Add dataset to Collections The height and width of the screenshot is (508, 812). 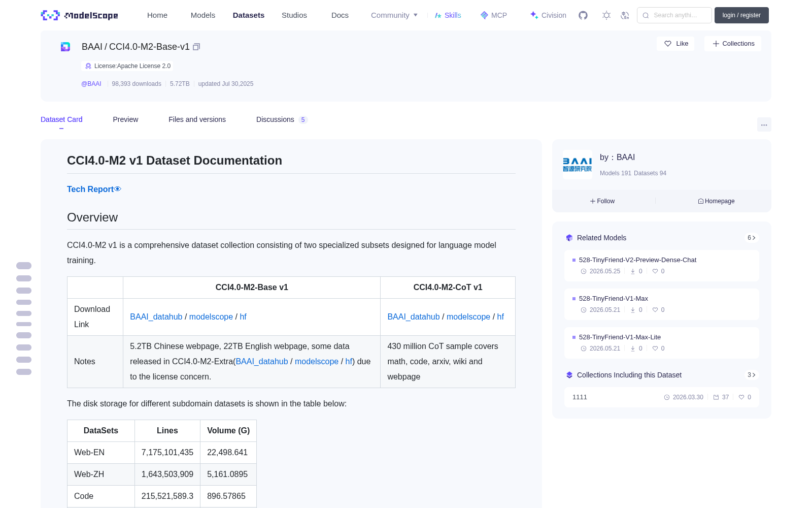tap(733, 44)
